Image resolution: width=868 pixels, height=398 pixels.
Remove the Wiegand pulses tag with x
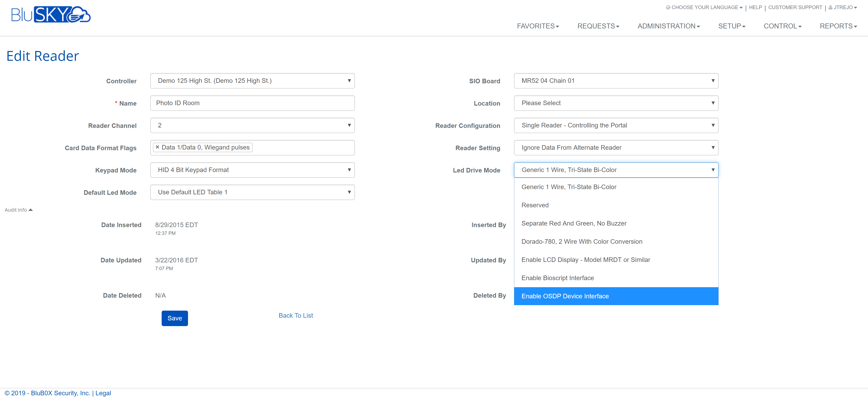tap(157, 147)
